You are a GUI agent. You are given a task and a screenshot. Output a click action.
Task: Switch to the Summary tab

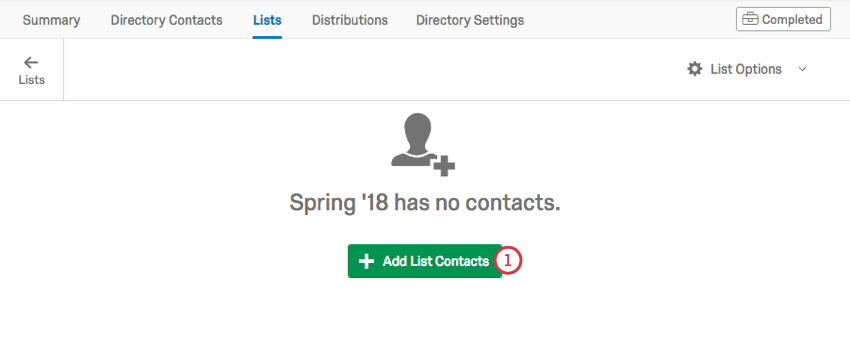pyautogui.click(x=51, y=20)
